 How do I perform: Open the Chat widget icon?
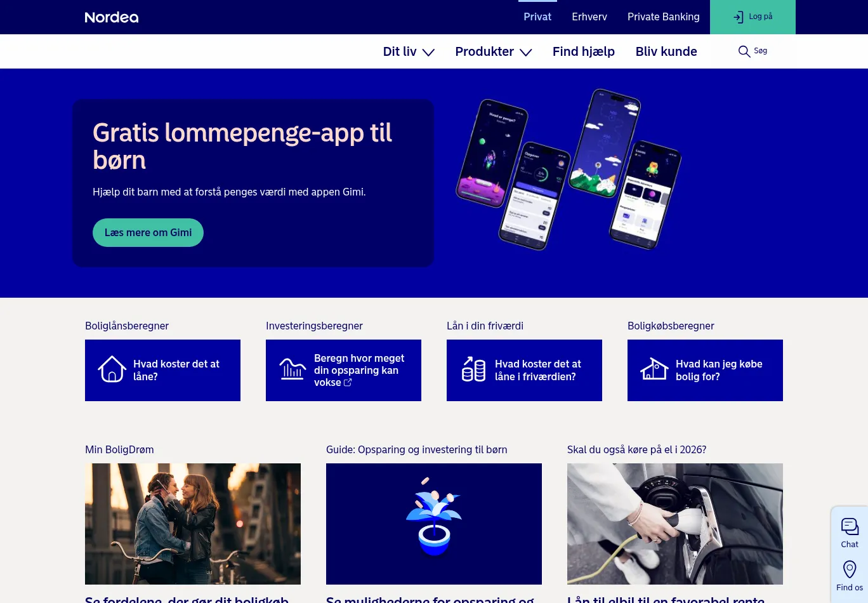850,526
